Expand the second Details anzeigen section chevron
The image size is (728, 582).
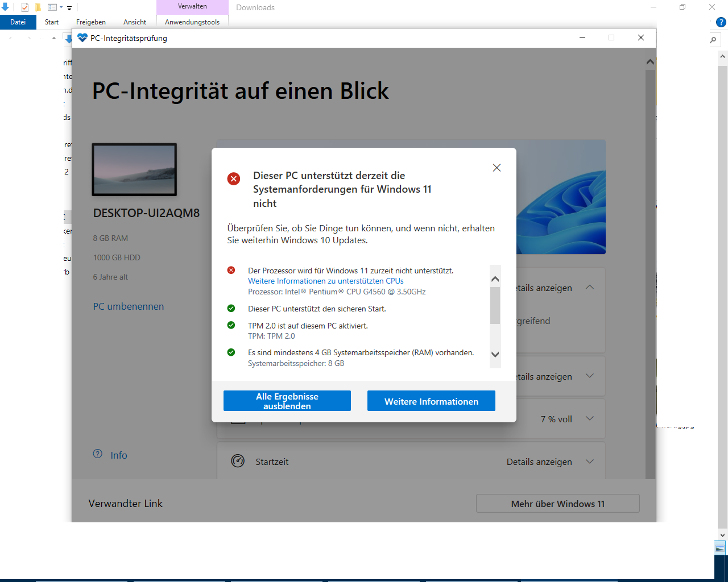(x=590, y=376)
